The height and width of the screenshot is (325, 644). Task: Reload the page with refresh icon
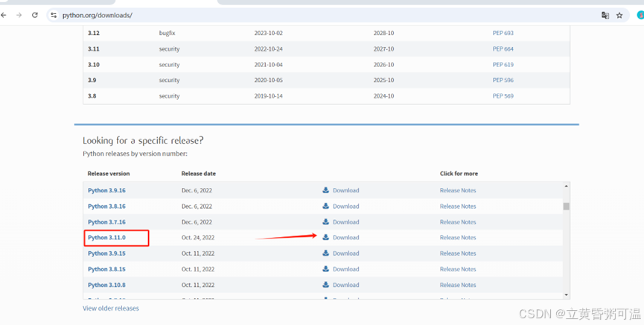(35, 15)
